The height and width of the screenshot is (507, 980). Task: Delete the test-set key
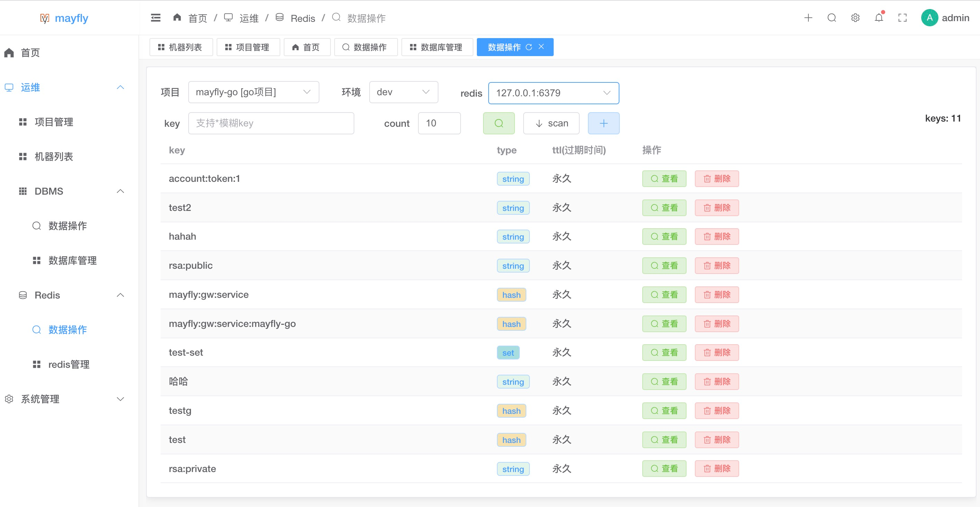[x=716, y=353]
